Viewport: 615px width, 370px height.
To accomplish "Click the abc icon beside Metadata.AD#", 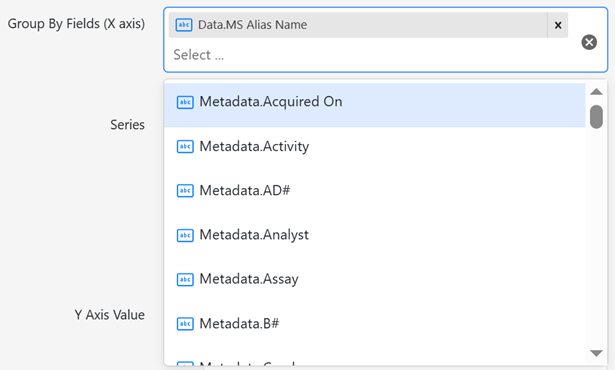I will pyautogui.click(x=185, y=191).
